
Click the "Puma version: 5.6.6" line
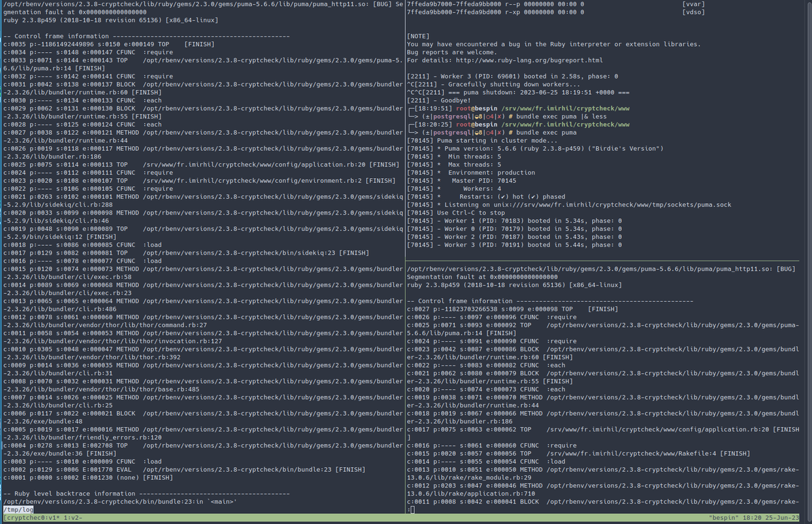[x=535, y=148]
